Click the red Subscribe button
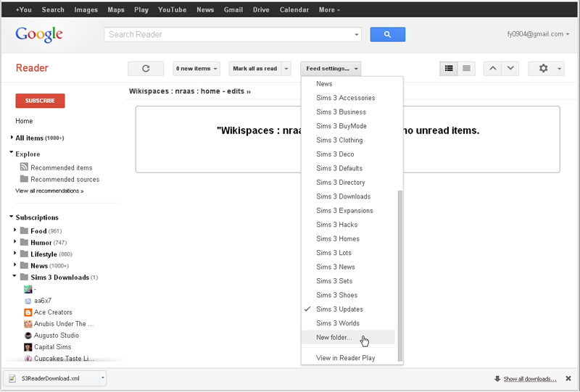Viewport: 580px width, 392px height. point(40,101)
